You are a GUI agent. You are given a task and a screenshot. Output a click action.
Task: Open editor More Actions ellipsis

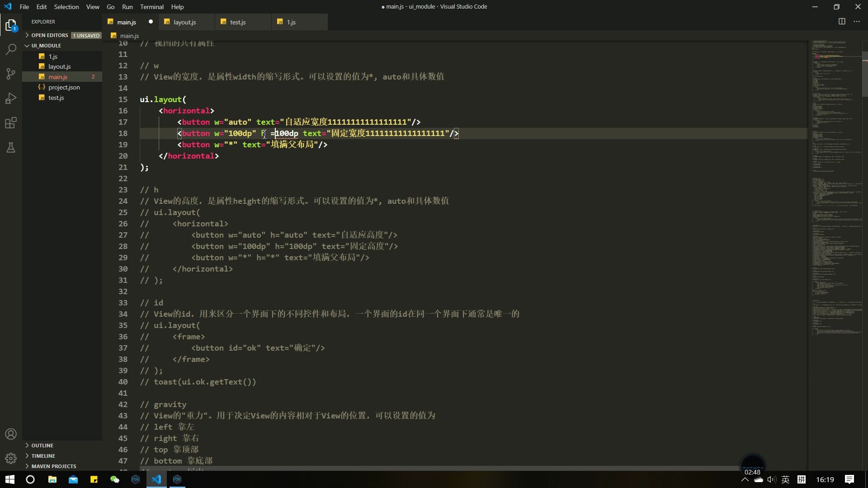[x=857, y=21]
